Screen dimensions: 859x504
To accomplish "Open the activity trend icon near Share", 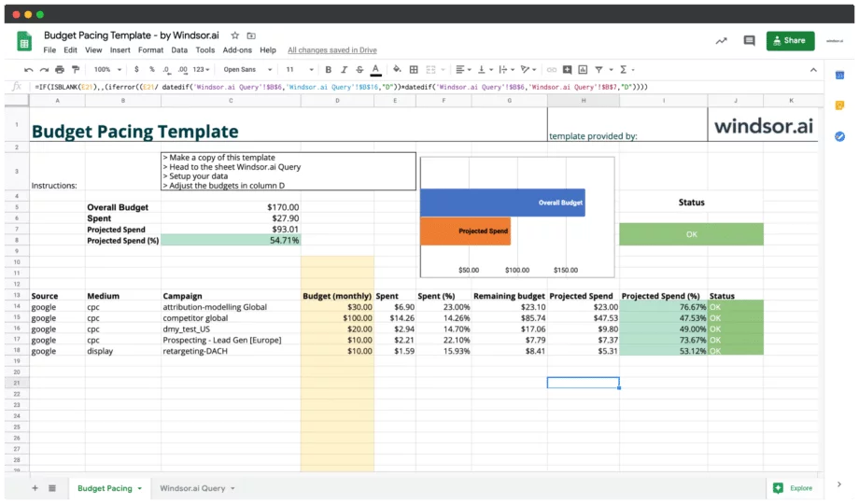I will (721, 40).
